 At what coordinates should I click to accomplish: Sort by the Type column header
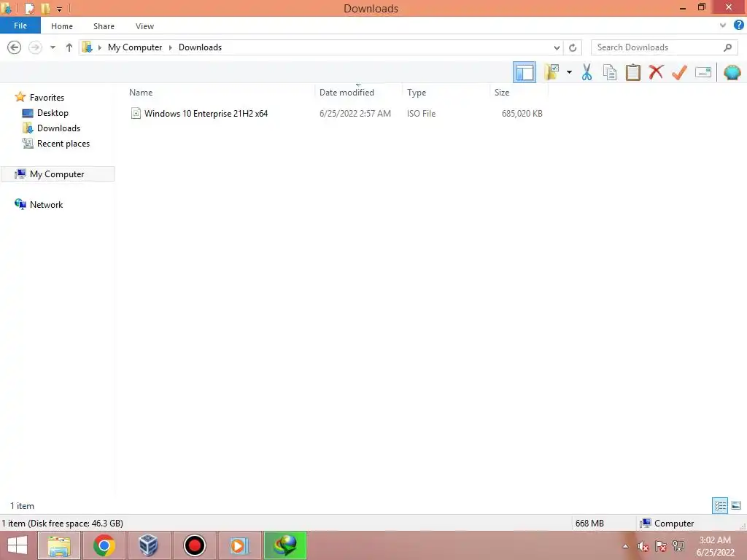417,93
